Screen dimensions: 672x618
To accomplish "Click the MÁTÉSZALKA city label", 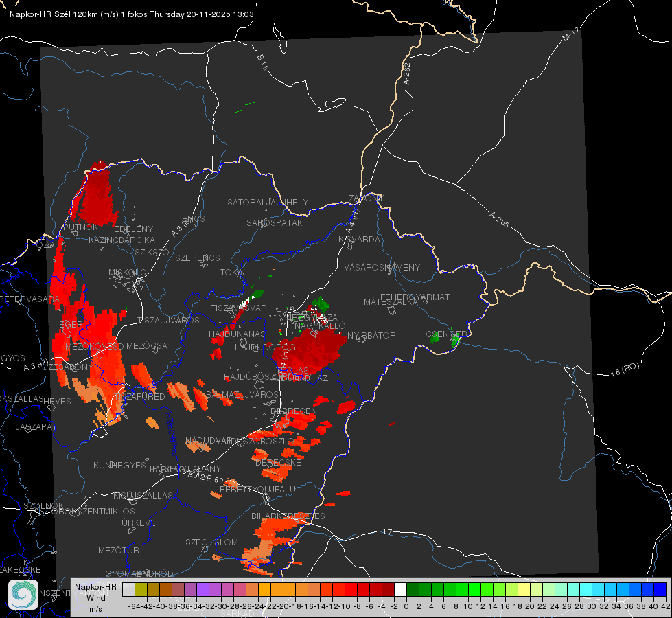I will 391,302.
